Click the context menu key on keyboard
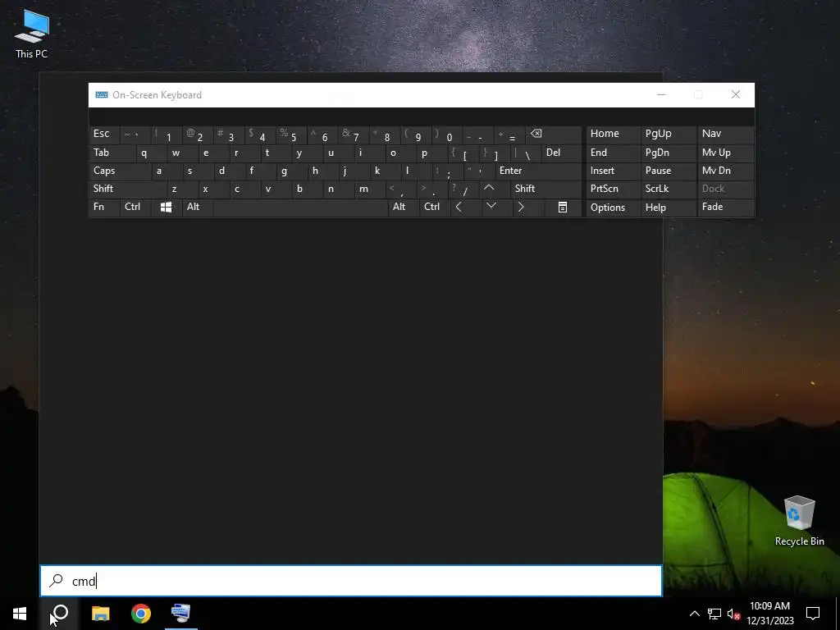The height and width of the screenshot is (630, 840). [x=563, y=208]
